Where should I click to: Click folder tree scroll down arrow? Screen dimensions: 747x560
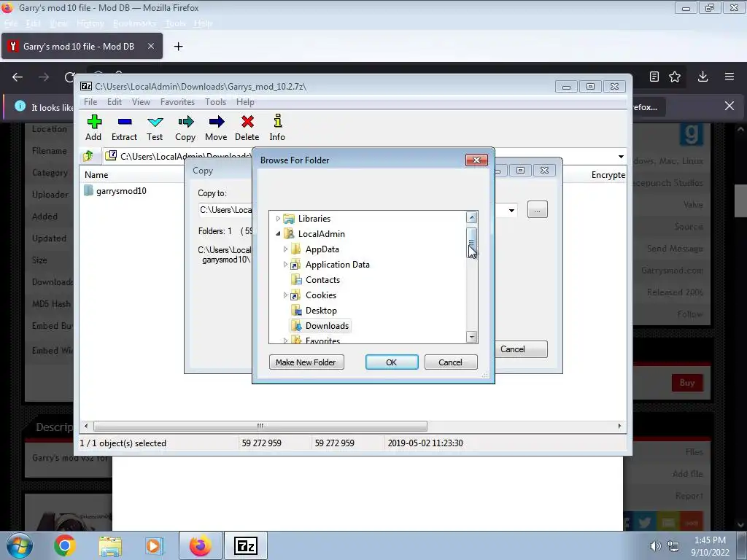tap(472, 337)
